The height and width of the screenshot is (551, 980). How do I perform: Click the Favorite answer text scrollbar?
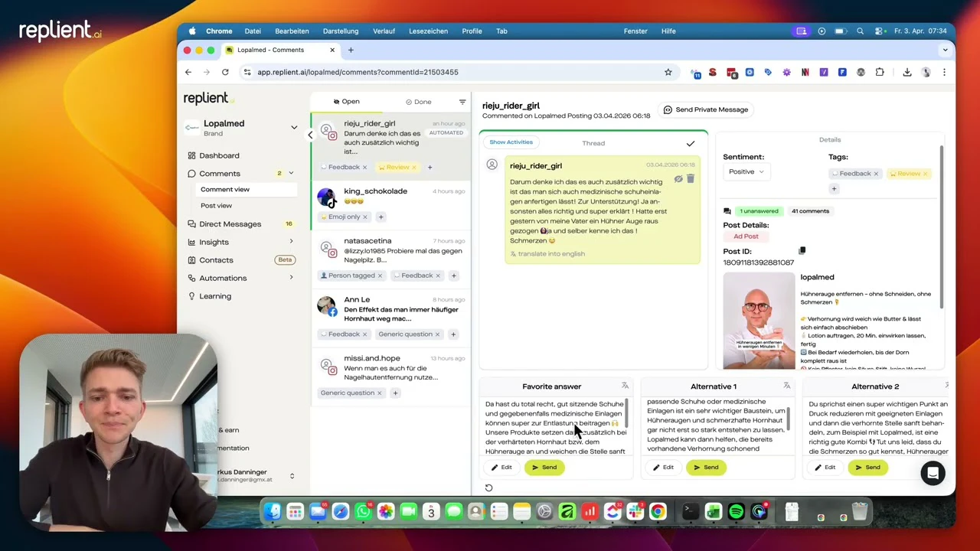pos(627,413)
